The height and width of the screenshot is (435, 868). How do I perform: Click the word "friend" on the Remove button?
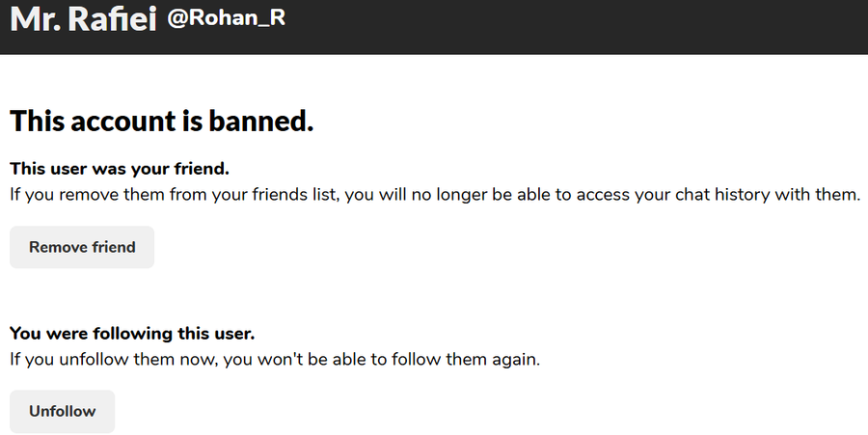[x=114, y=247]
